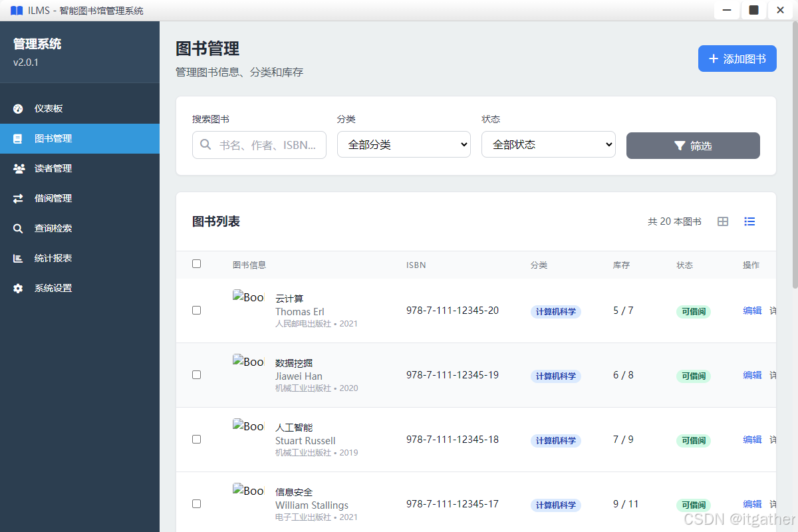The width and height of the screenshot is (798, 532).
Task: Open the 状态 status dropdown
Action: (x=548, y=144)
